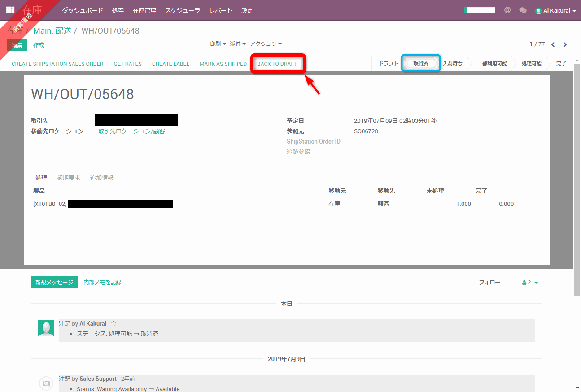Click the 新規メッセージ button

pos(54,282)
